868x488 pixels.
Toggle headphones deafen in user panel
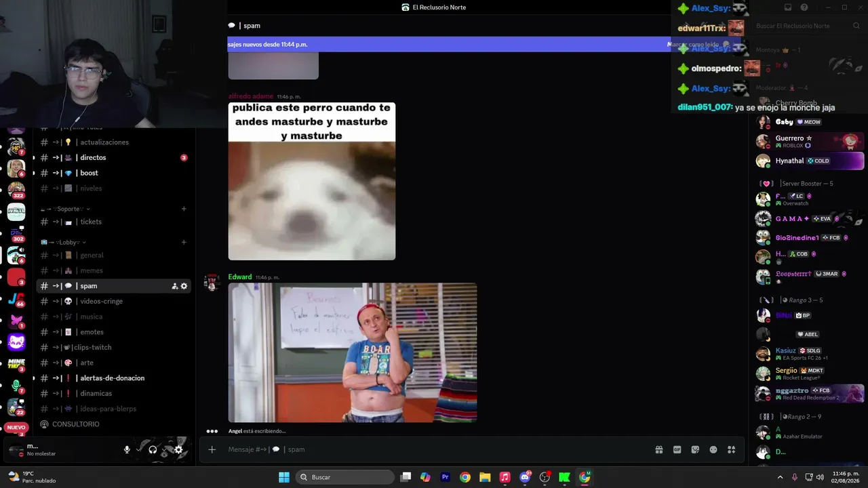(x=153, y=449)
